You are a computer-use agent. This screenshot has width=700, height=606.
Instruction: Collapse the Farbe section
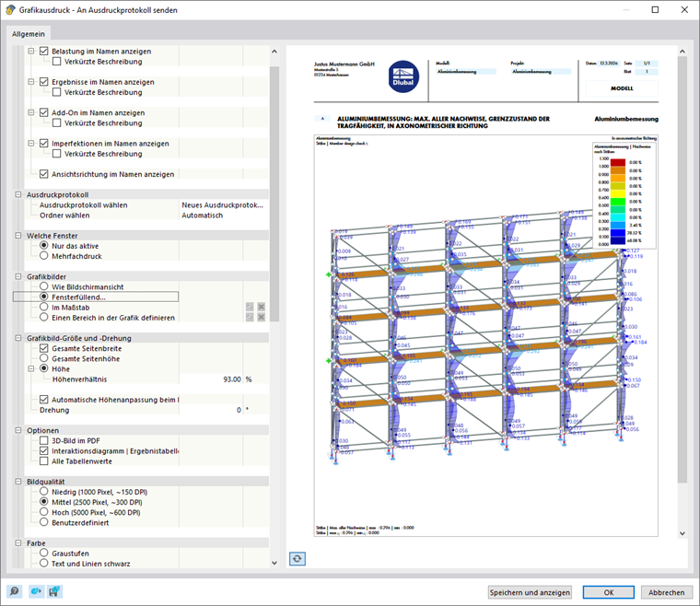pyautogui.click(x=18, y=543)
